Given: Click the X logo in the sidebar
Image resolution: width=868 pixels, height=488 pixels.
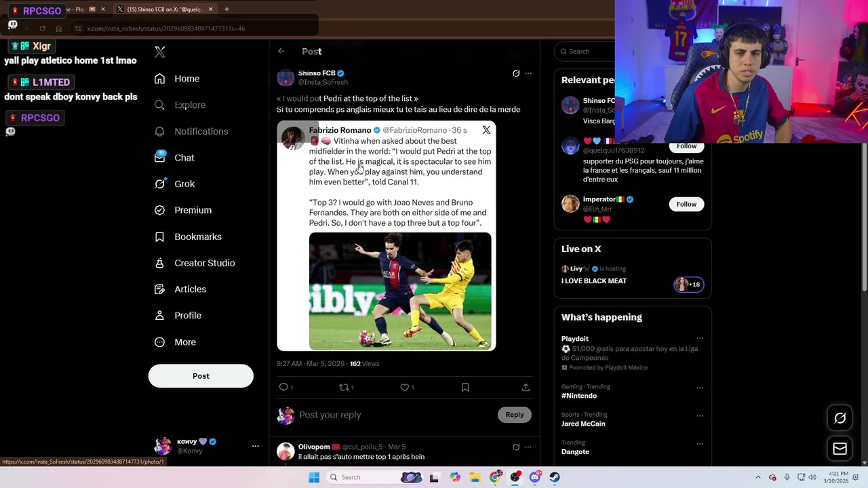Looking at the screenshot, I should pyautogui.click(x=160, y=52).
